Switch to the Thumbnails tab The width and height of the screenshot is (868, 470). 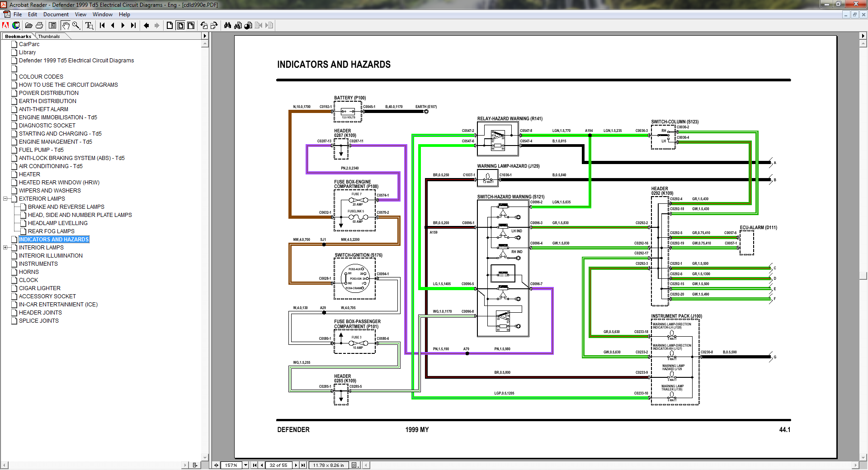coord(49,36)
